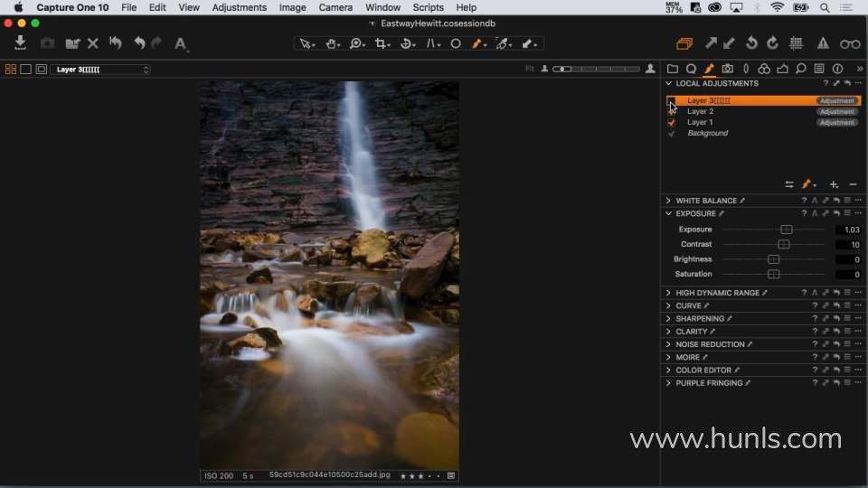Image resolution: width=868 pixels, height=488 pixels.
Task: Toggle Layer 3 checkbox
Action: 671,100
